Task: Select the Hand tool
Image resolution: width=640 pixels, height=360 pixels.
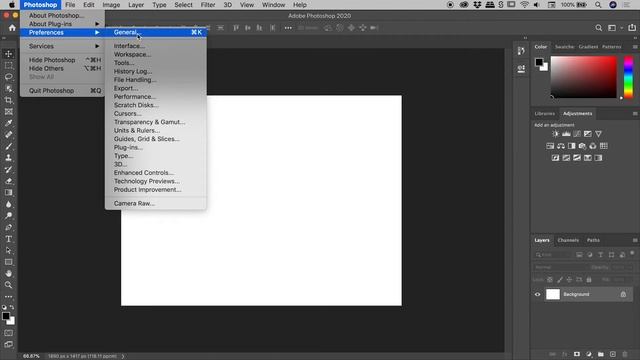Action: pyautogui.click(x=9, y=273)
